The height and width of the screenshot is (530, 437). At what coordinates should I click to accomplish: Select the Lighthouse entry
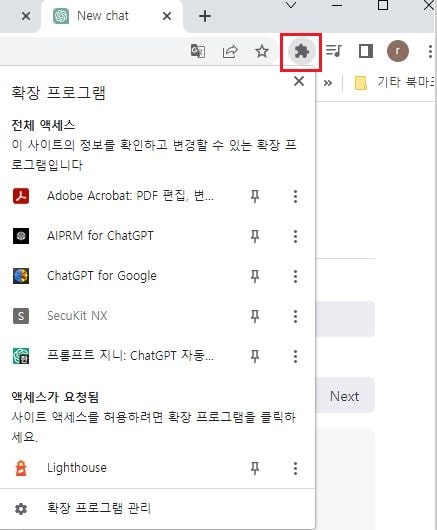pyautogui.click(x=77, y=468)
